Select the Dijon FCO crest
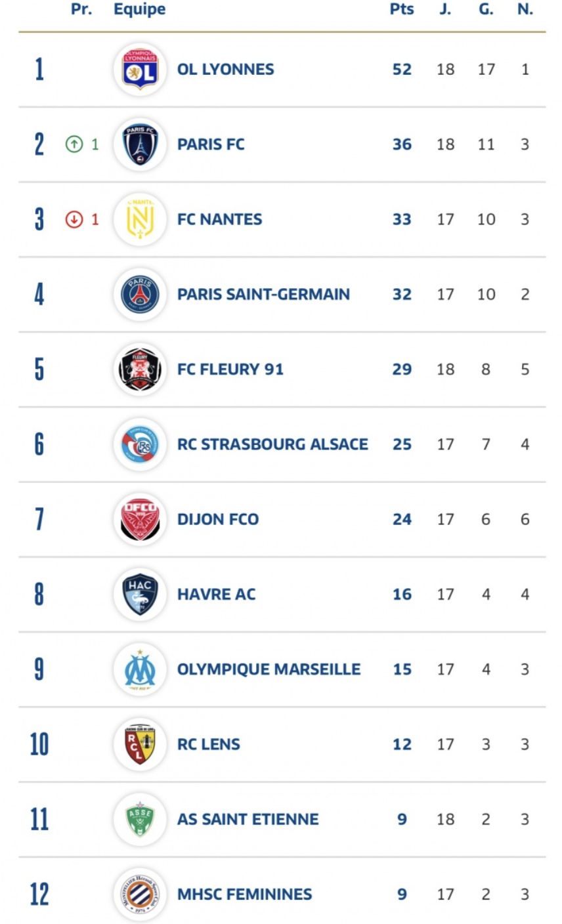The image size is (562, 924). coord(140,519)
